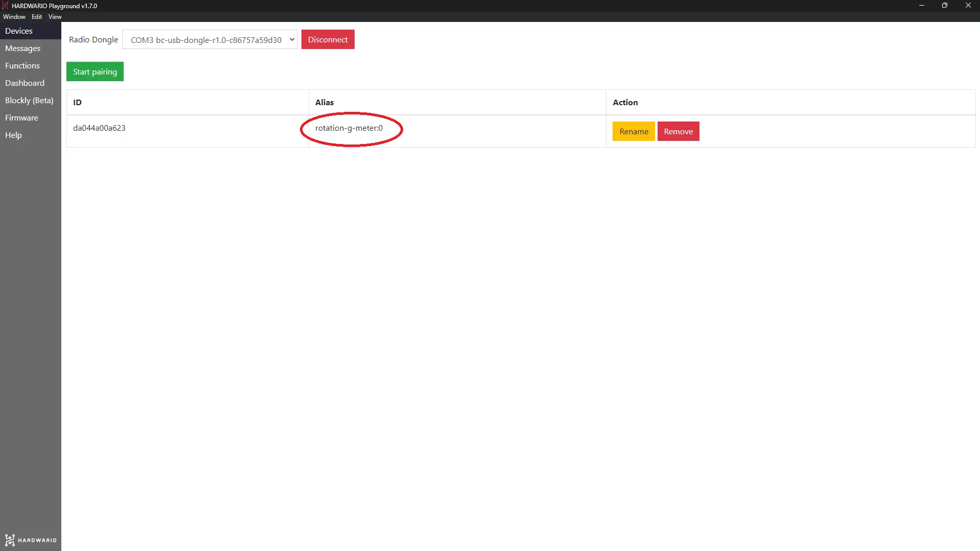Open Blockly (Beta) editor
The width and height of the screenshot is (980, 551).
coord(31,100)
